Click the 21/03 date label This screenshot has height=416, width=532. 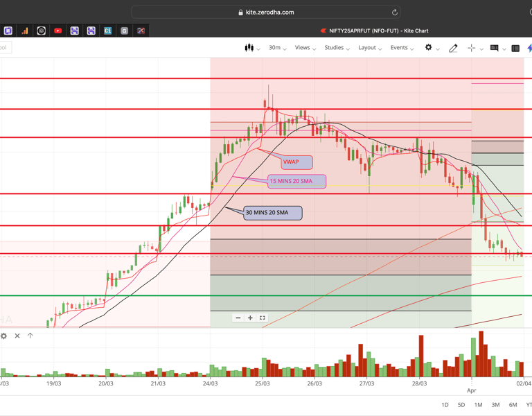[x=158, y=383]
